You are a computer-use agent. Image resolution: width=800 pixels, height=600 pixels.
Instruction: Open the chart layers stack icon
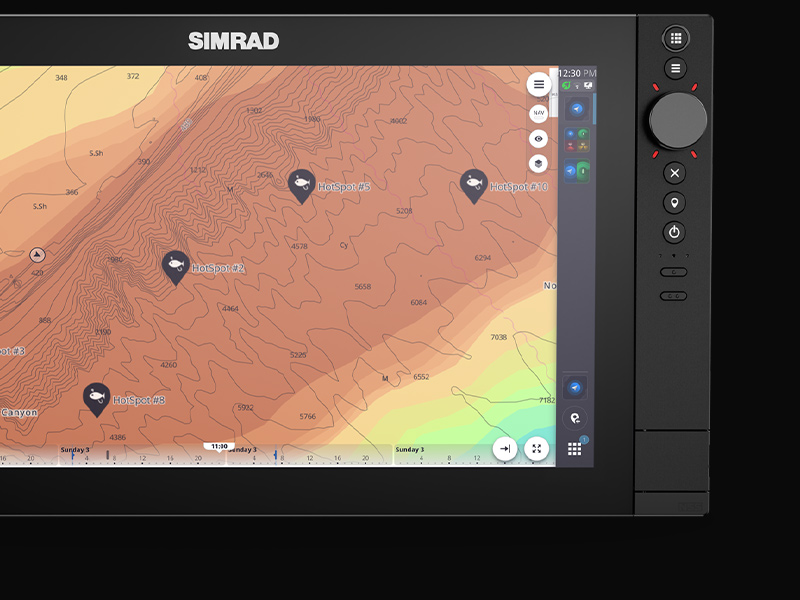point(539,164)
